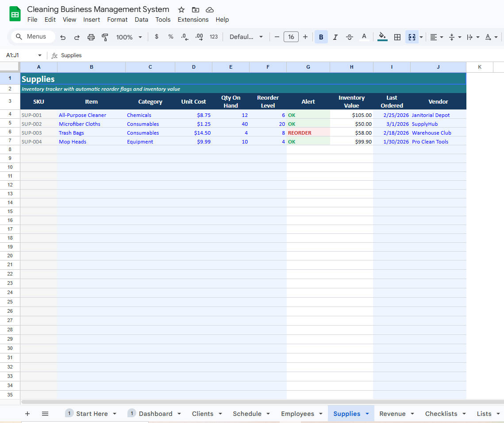
Task: Open the zoom 100% dropdown
Action: [x=129, y=37]
